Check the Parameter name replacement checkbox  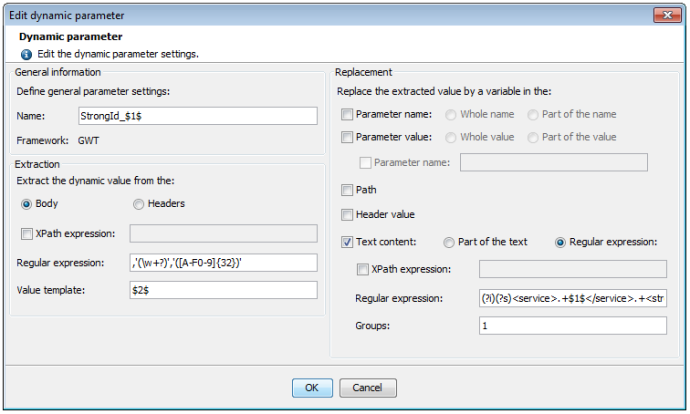(347, 115)
